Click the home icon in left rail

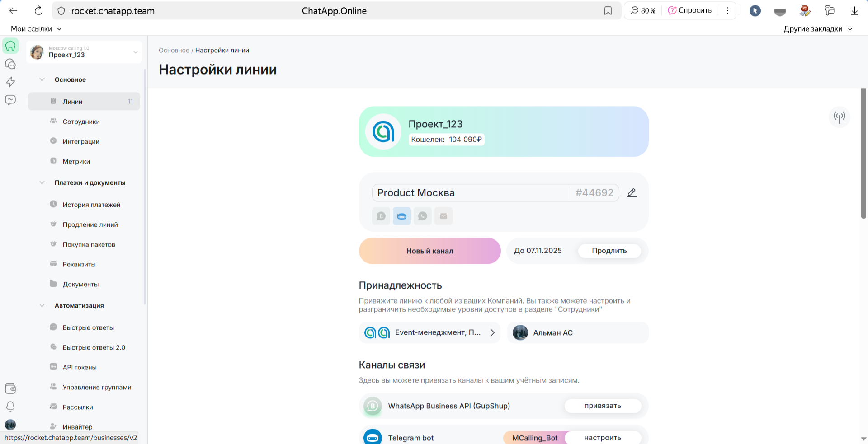(x=10, y=46)
